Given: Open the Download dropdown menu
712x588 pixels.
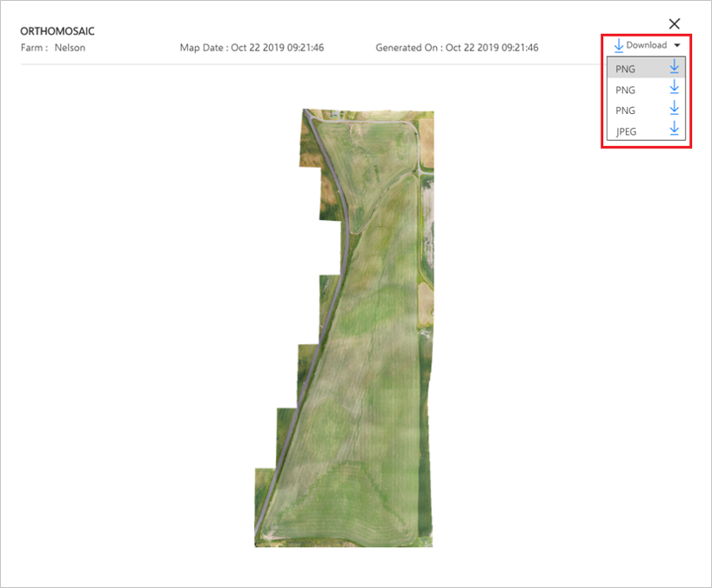Looking at the screenshot, I should [647, 45].
